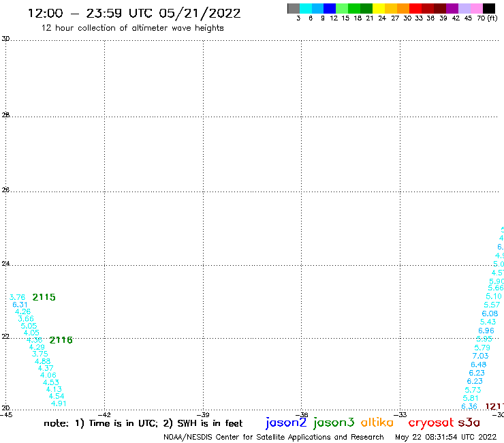Image resolution: width=504 pixels, height=443 pixels.
Task: Click the pink swatch in the color scale
Action: [x=477, y=8]
